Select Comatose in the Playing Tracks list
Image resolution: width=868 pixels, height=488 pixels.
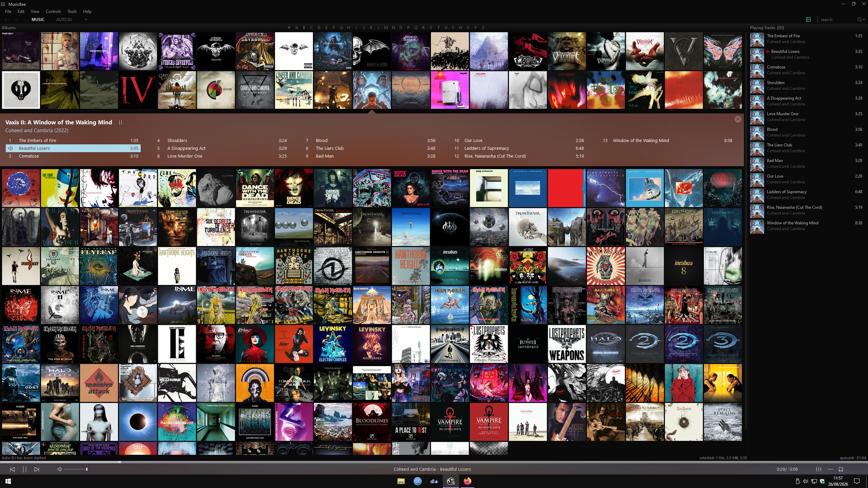807,70
